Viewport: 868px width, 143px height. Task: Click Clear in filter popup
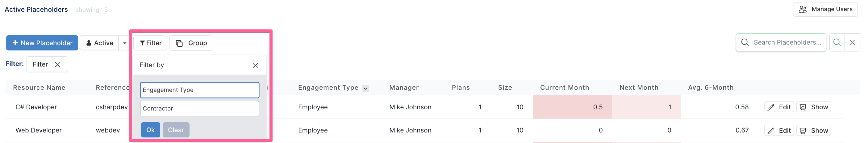pos(176,130)
